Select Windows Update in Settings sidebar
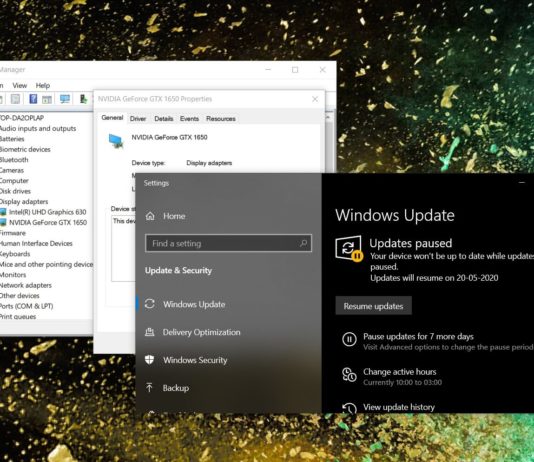 (x=194, y=304)
